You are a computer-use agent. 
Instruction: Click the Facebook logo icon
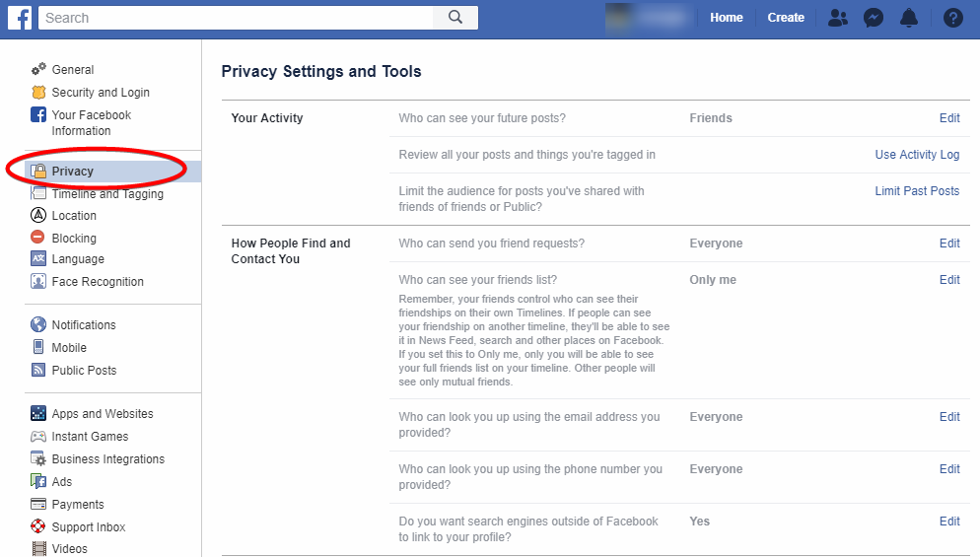coord(20,18)
